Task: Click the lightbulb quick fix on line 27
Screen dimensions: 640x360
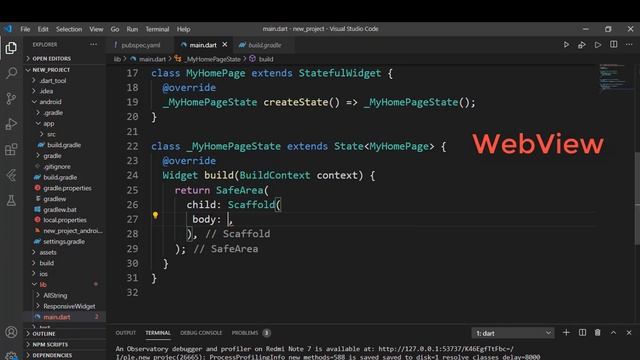Action: click(x=155, y=215)
